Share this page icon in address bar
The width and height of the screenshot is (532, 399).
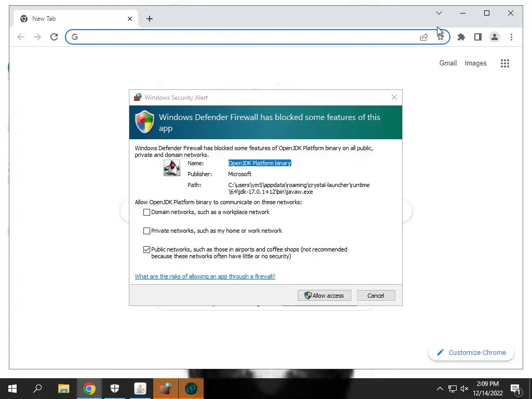(424, 37)
